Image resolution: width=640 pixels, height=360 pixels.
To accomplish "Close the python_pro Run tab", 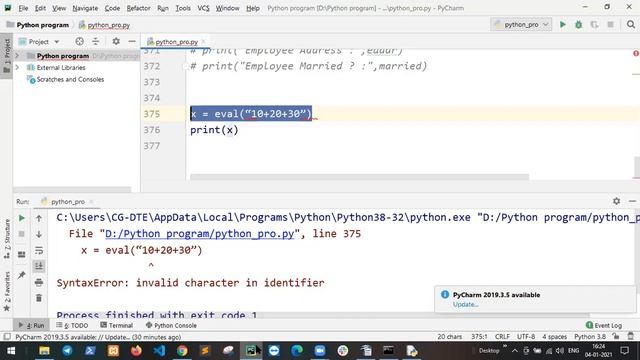I will pyautogui.click(x=91, y=201).
